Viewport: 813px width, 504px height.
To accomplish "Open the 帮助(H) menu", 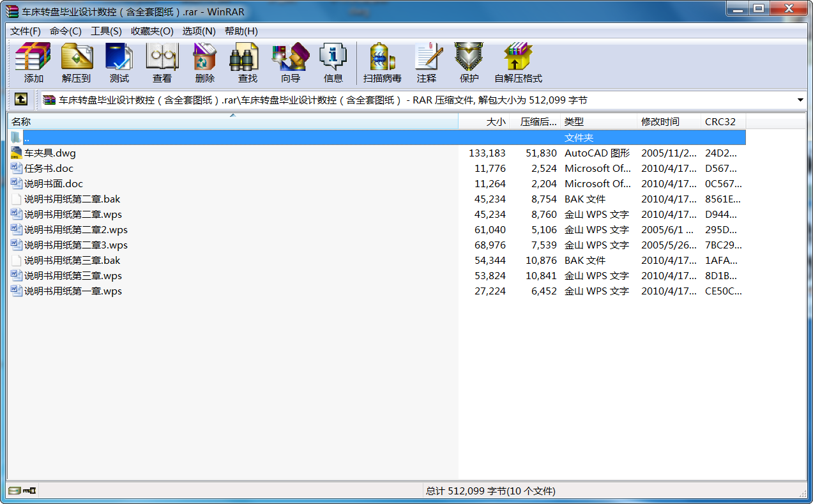I will coord(241,31).
